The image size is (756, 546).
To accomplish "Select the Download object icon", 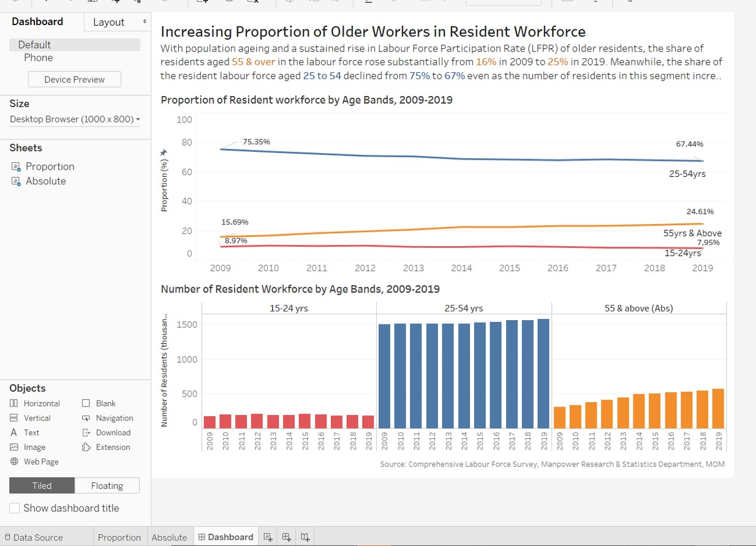I will click(x=86, y=433).
